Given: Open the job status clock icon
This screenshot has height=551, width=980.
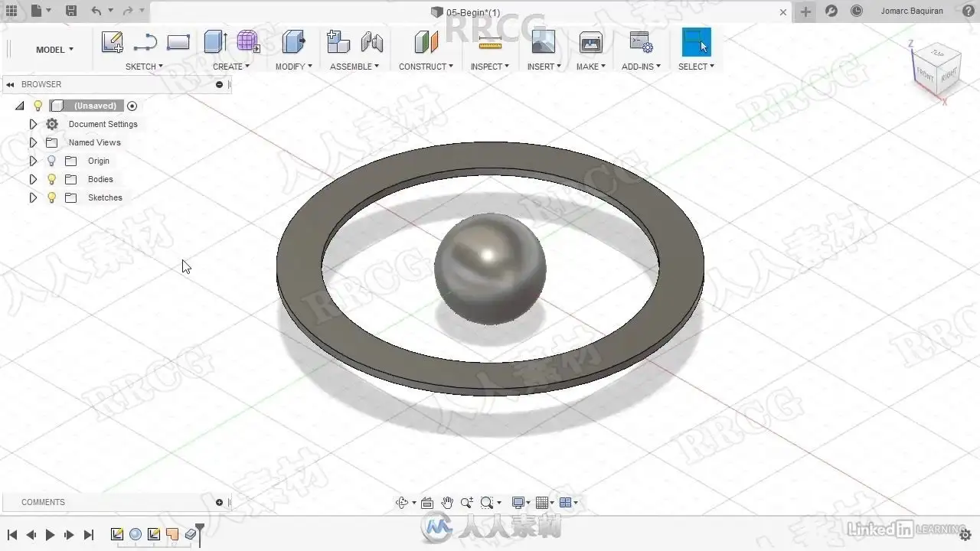Looking at the screenshot, I should [857, 11].
